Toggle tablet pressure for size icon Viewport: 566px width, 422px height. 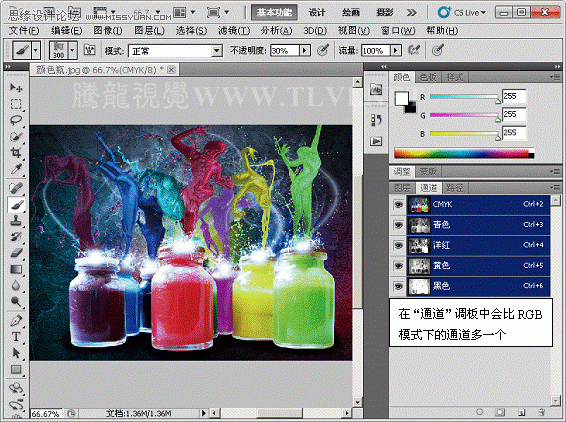(437, 50)
